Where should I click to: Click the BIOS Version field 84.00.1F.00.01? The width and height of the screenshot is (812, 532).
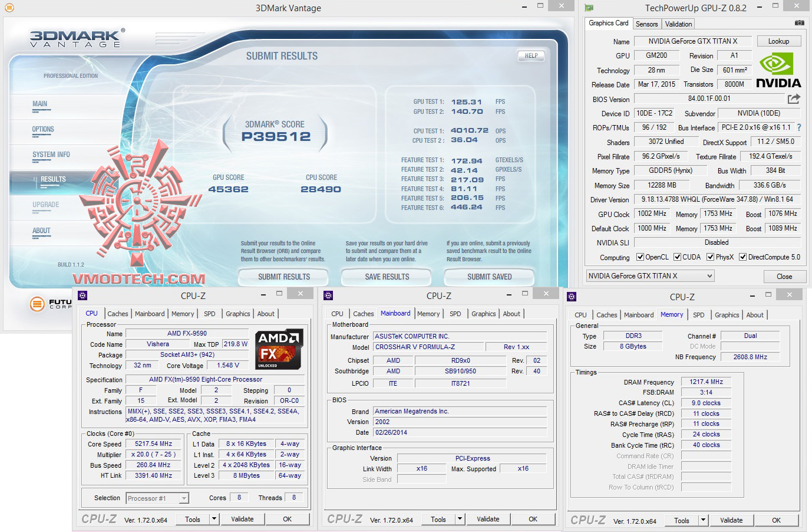pyautogui.click(x=709, y=98)
